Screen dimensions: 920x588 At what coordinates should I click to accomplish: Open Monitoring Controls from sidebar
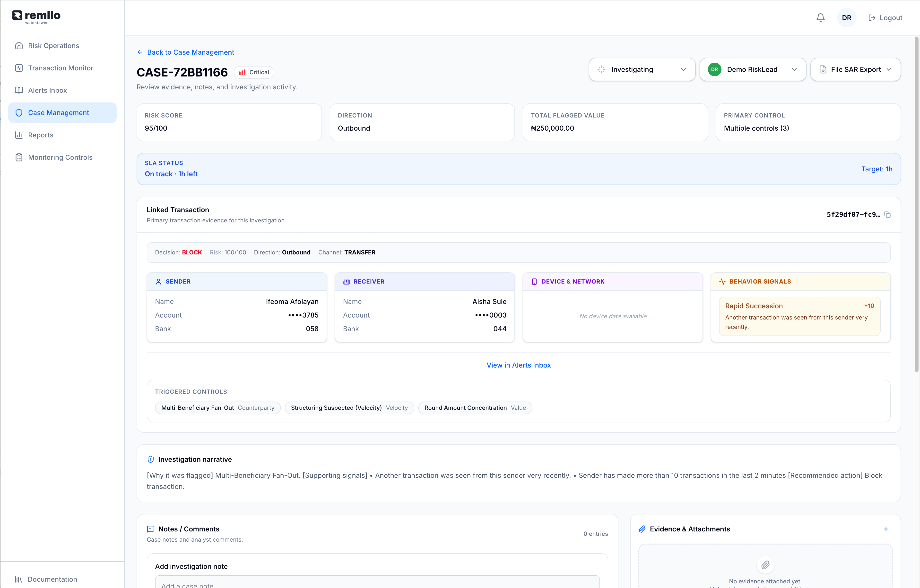tap(60, 157)
